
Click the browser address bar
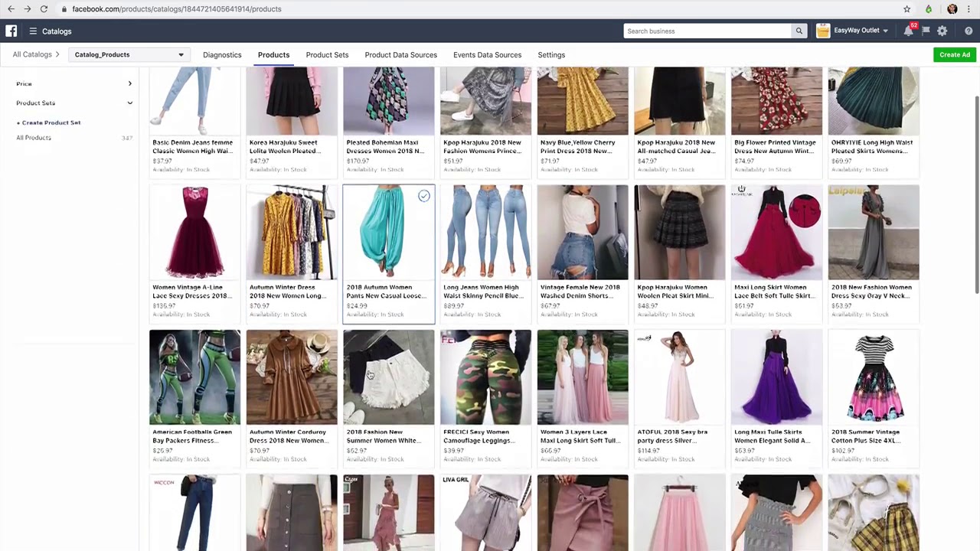coord(475,9)
